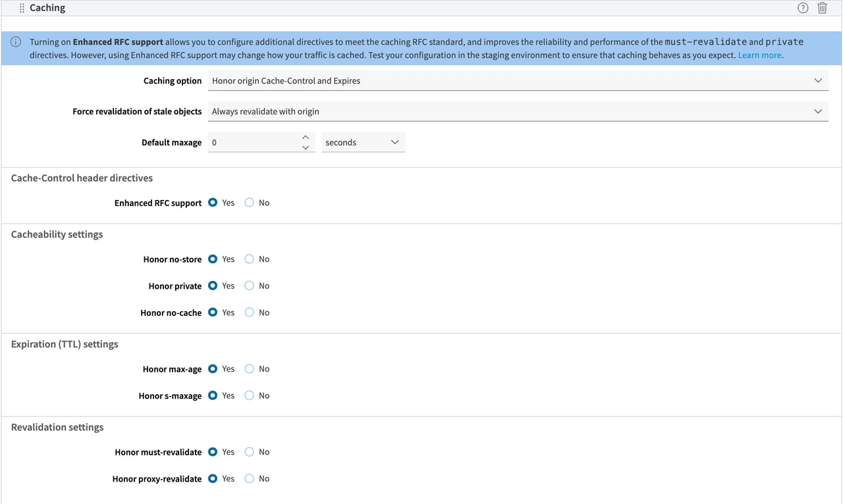Set Honor must-revalidate to No

[249, 452]
